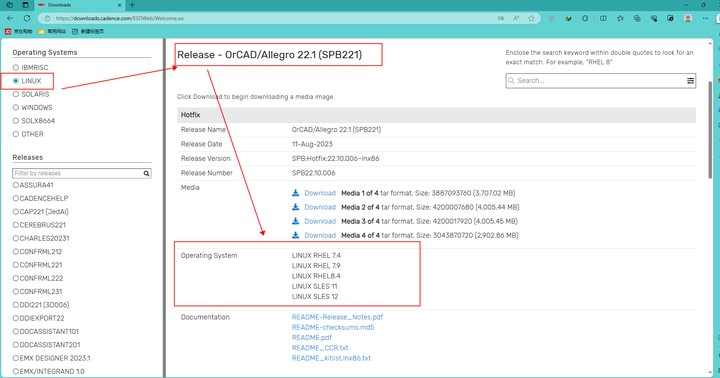720x378 pixels.
Task: Click download icon for Media 1 of 4
Action: 296,193
